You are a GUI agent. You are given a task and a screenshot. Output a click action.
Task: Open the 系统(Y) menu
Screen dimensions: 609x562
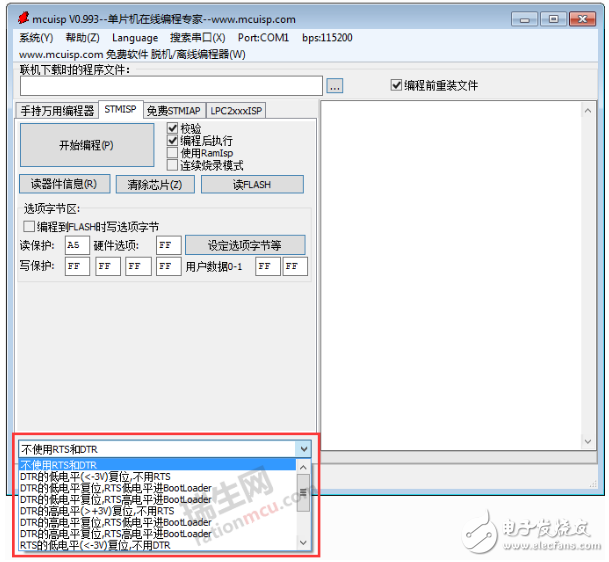tap(36, 37)
